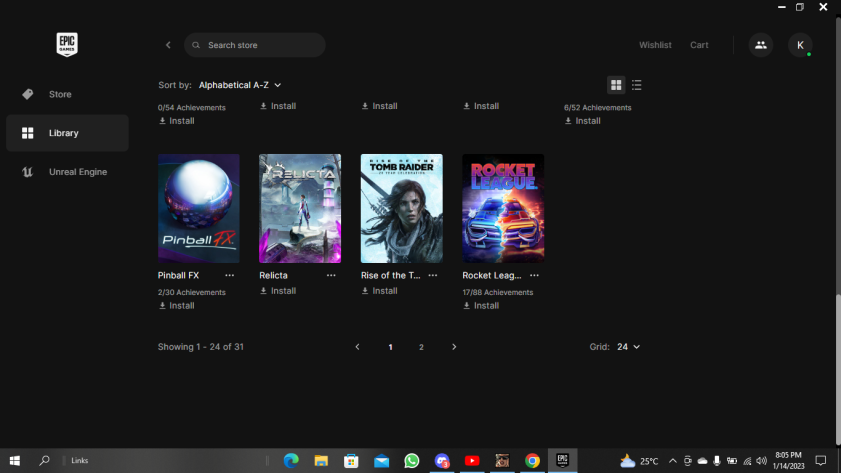Expand the Sort by Alphabetical A-Z dropdown

(x=240, y=85)
